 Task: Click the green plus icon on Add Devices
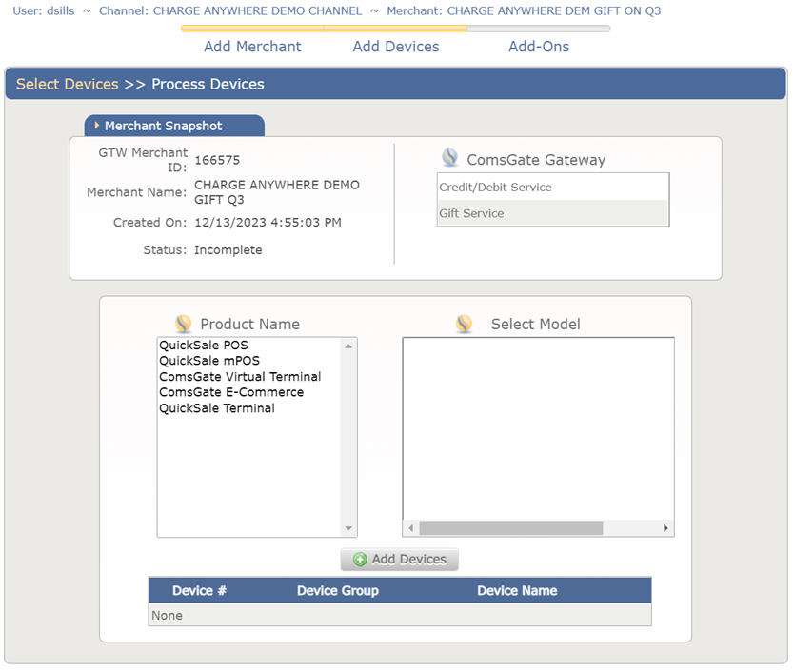tap(360, 560)
